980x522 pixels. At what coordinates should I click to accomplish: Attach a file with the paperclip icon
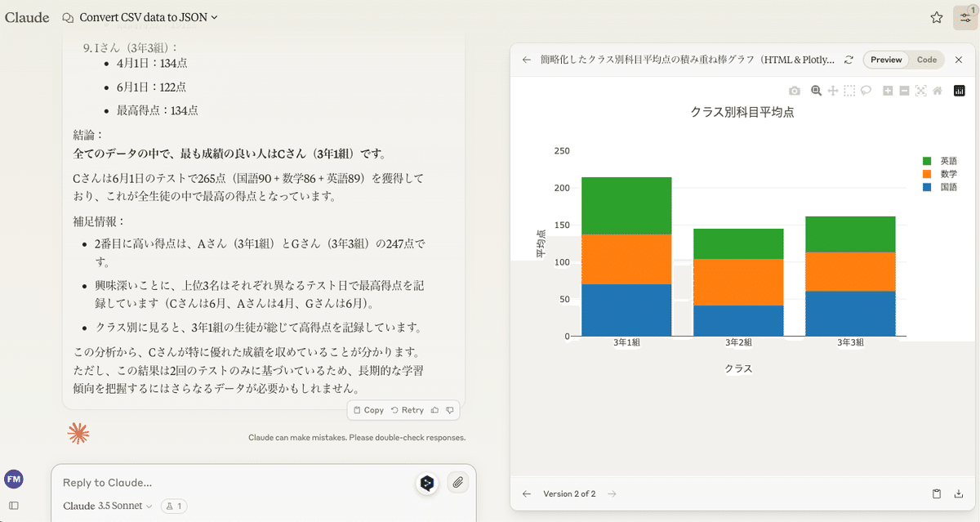point(458,483)
